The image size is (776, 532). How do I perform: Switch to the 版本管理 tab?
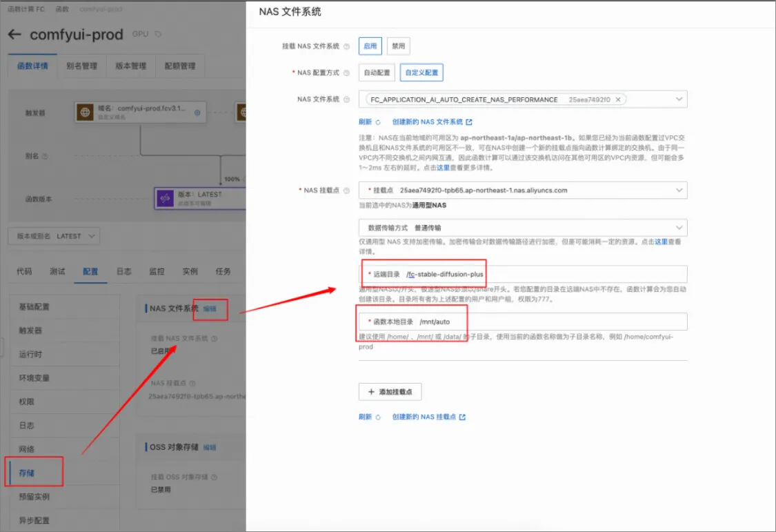(x=130, y=66)
